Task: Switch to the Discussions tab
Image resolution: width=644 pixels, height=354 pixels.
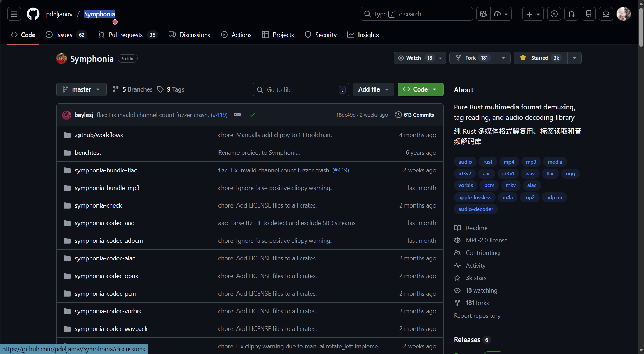Action: click(189, 35)
